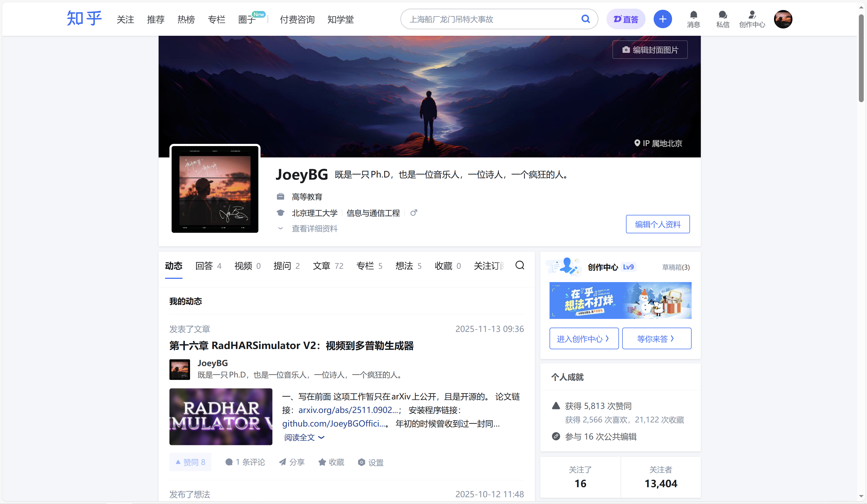Share the RadHARSimulator article via 分享

[291, 462]
